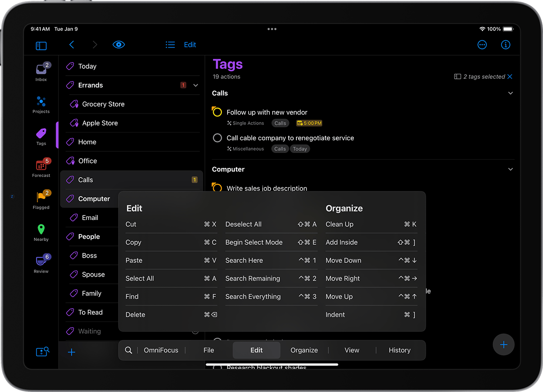Click the Edit button in toolbar
543x392 pixels.
[190, 44]
